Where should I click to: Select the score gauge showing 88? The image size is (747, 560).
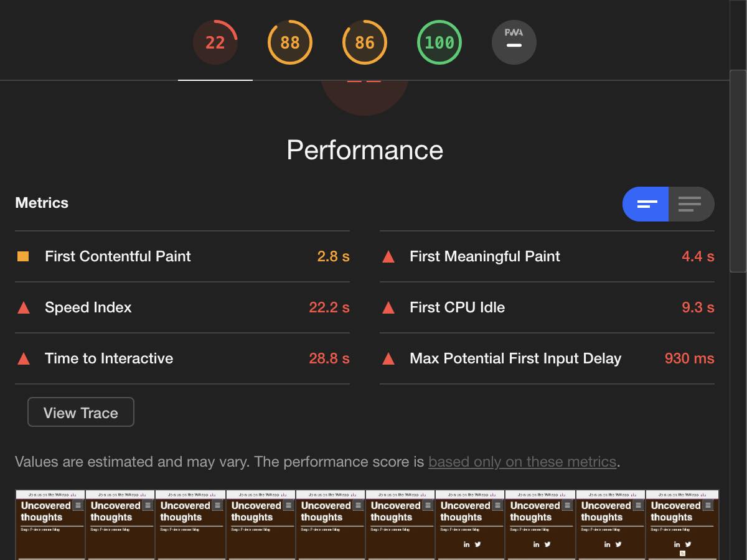[x=290, y=42]
